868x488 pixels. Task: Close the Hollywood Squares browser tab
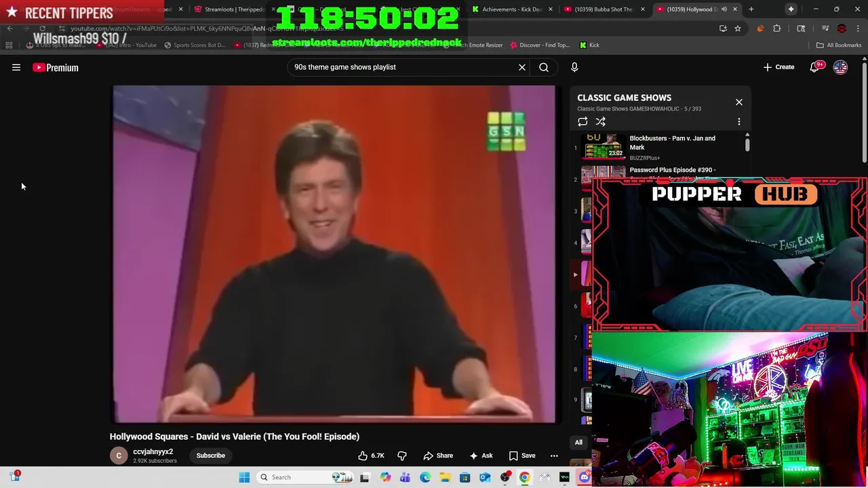click(x=736, y=9)
